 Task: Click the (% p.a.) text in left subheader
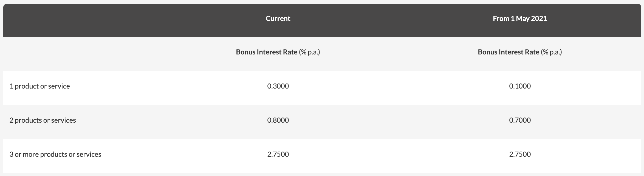click(310, 52)
